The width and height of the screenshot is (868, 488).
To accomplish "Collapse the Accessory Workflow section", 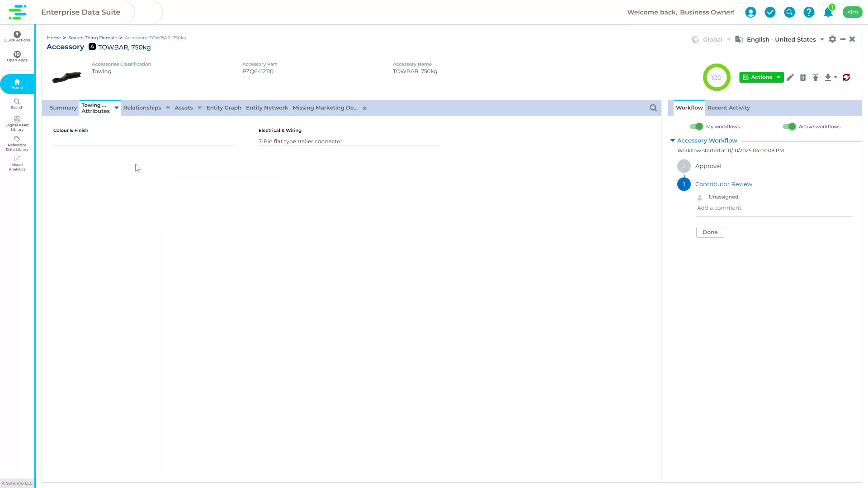I will 672,140.
